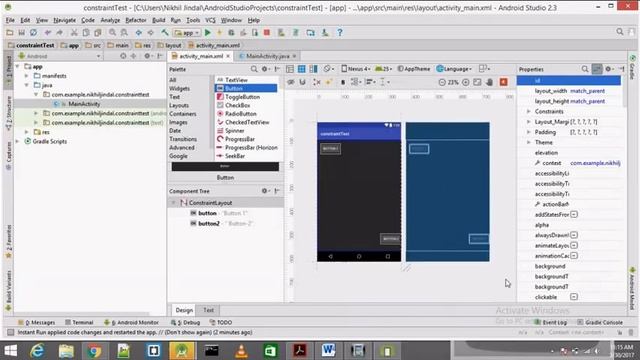The width and height of the screenshot is (640, 360).
Task: Open the VCS menu
Action: pyautogui.click(x=210, y=20)
